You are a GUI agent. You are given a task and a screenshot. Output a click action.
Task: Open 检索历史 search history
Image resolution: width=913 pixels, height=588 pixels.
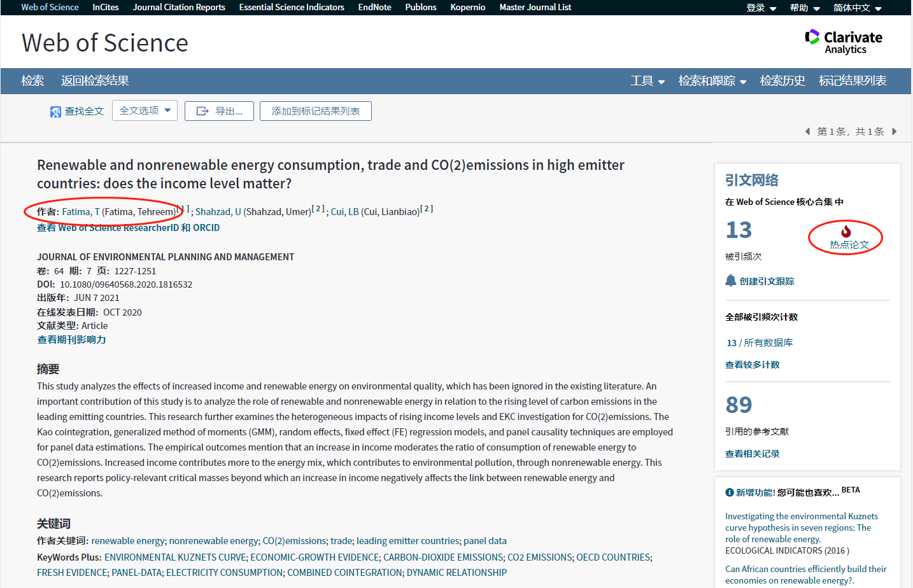782,81
